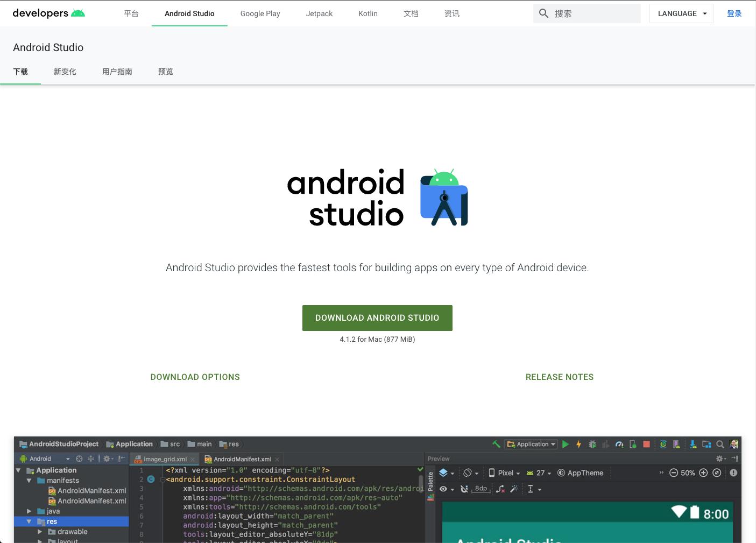Click the green Run play icon
Screen dimensions: 756x543
[566, 444]
